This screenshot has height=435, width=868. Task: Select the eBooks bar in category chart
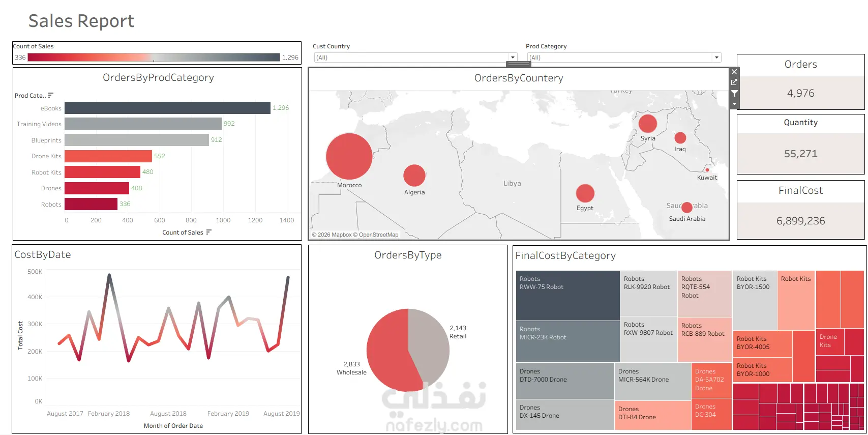coord(167,108)
